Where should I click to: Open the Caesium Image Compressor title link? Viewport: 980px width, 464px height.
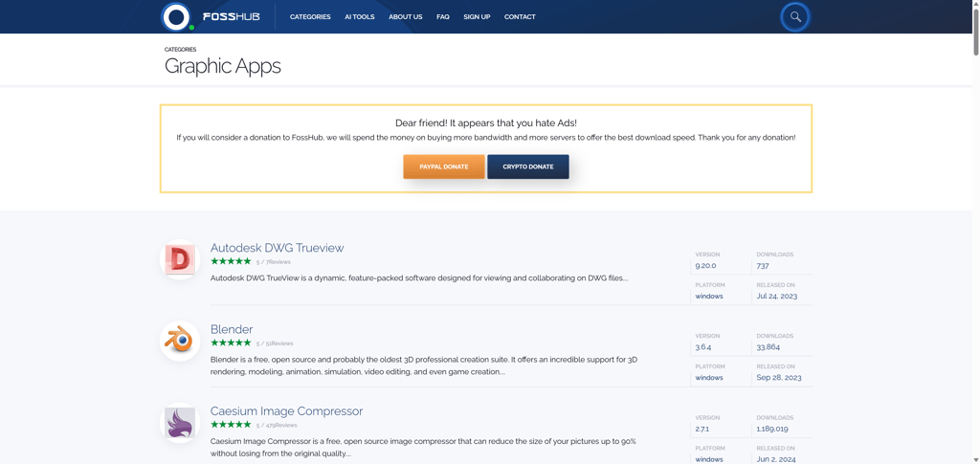click(286, 411)
